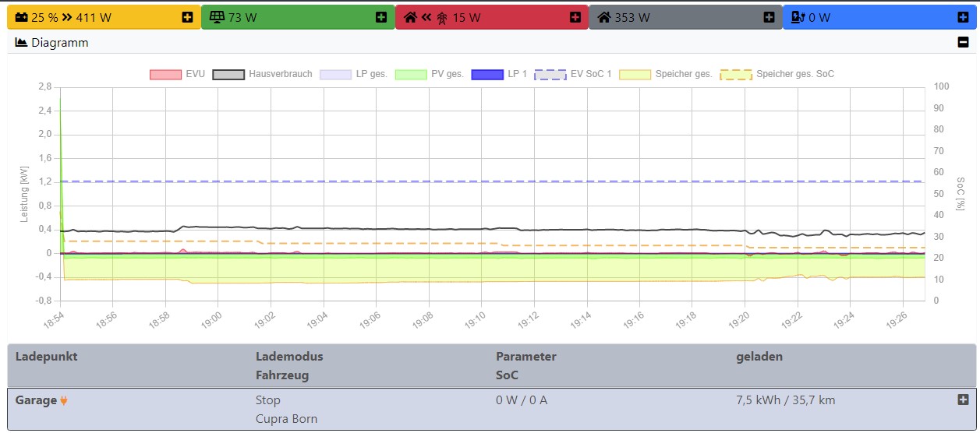Image resolution: width=980 pixels, height=433 pixels.
Task: Click the Diagramm panel title
Action: [60, 43]
